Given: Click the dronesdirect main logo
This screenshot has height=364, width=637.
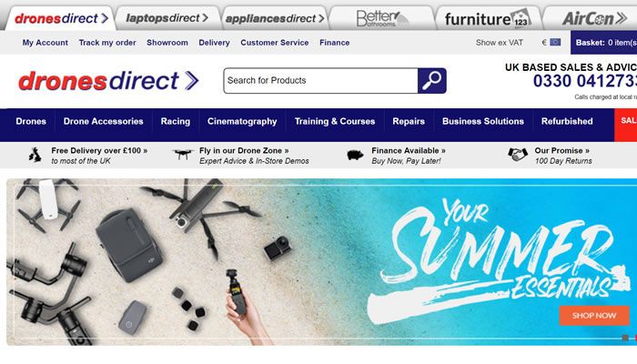Looking at the screenshot, I should (108, 80).
